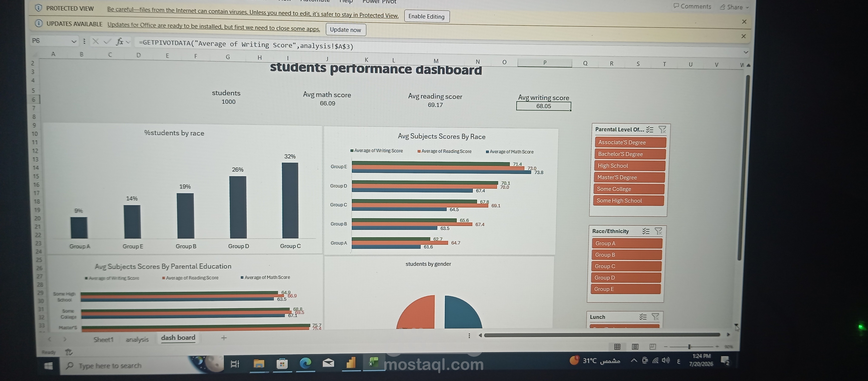Clear filter on Race/Ethnicity slicer
Image resolution: width=868 pixels, height=381 pixels.
point(658,231)
